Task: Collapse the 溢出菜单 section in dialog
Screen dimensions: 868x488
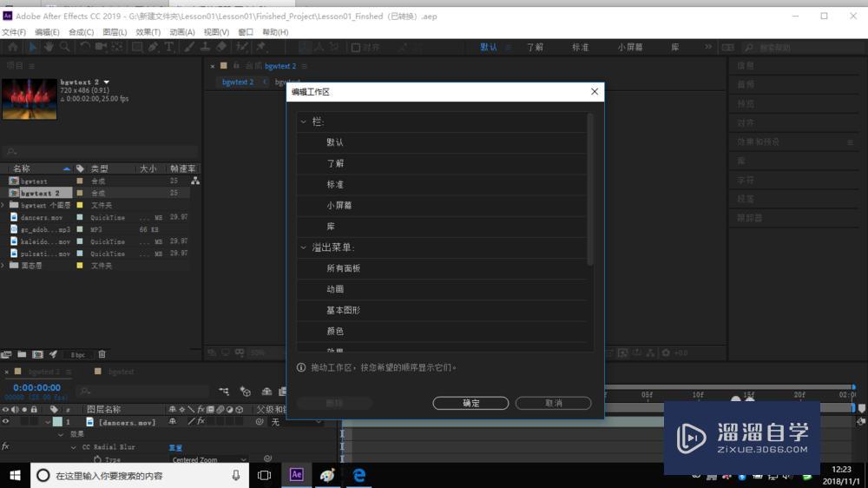Action: pyautogui.click(x=303, y=247)
